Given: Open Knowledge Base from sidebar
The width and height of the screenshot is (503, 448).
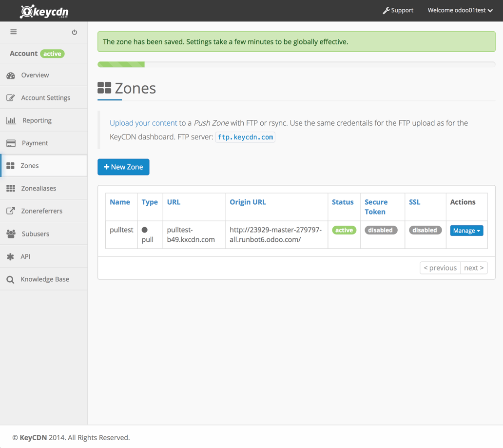Looking at the screenshot, I should tap(44, 279).
